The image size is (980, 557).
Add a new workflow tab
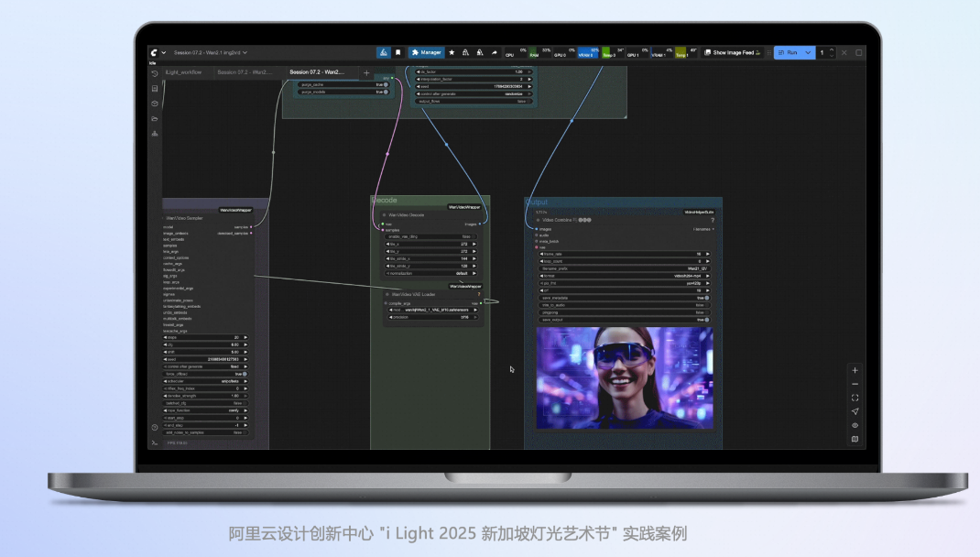[366, 73]
